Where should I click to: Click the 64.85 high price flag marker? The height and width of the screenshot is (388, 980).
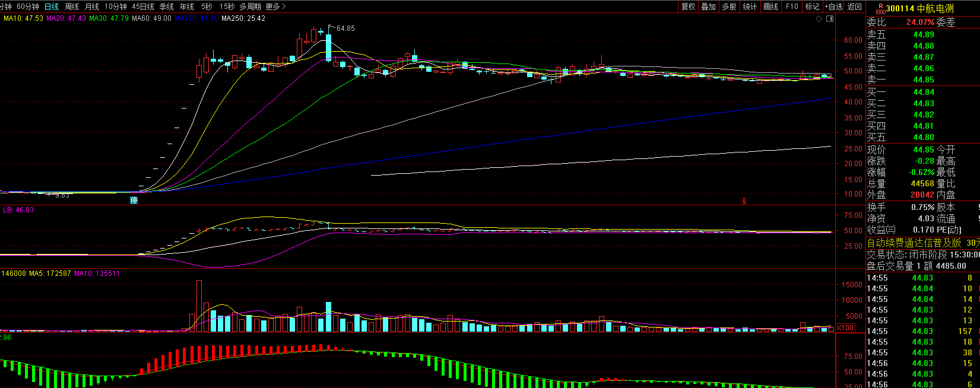[x=344, y=28]
